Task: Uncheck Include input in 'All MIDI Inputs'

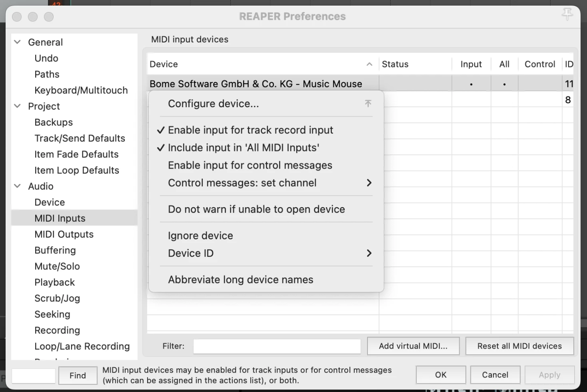Action: pos(243,148)
